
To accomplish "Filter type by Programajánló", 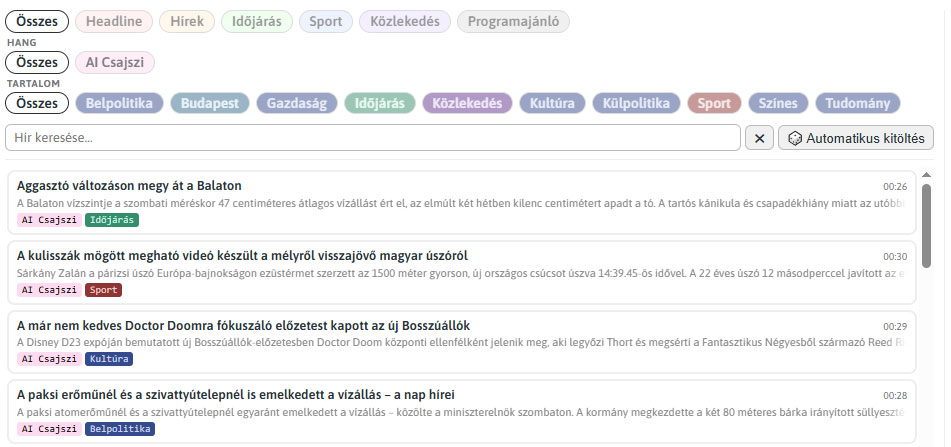I will [x=513, y=22].
